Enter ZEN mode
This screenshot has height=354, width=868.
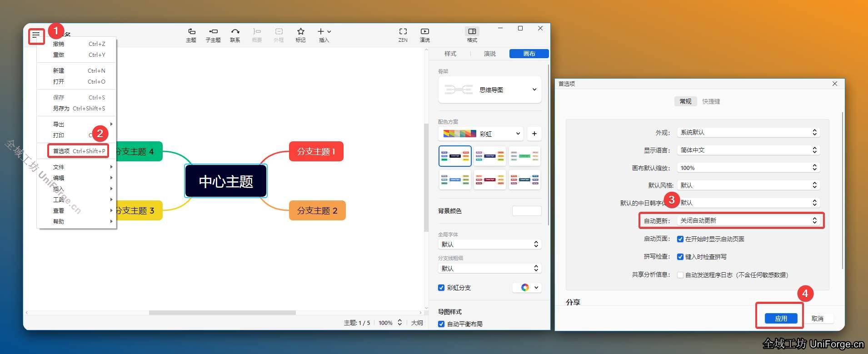pos(403,35)
